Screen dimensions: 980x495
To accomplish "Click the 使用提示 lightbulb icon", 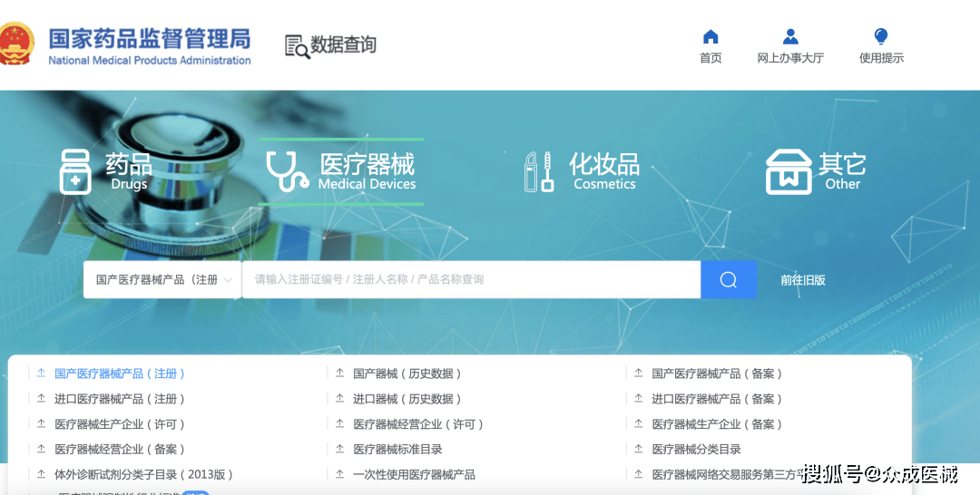I will tap(881, 36).
